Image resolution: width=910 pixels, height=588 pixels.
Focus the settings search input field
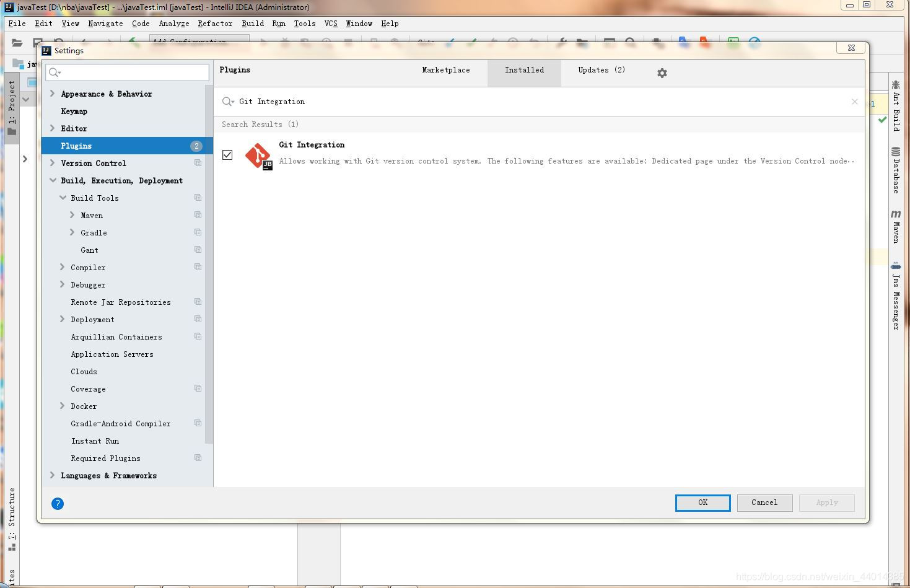[x=128, y=72]
